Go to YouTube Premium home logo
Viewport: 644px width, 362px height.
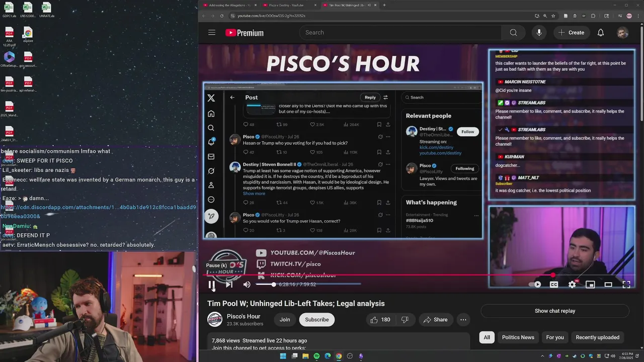[245, 33]
